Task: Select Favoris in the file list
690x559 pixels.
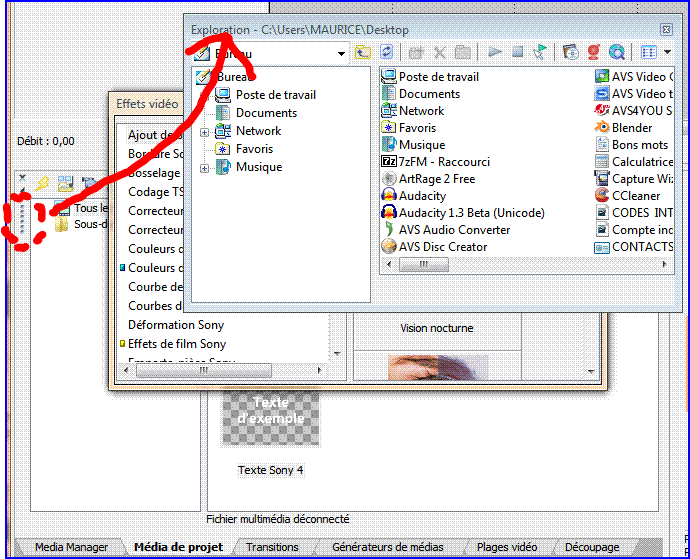Action: point(409,128)
